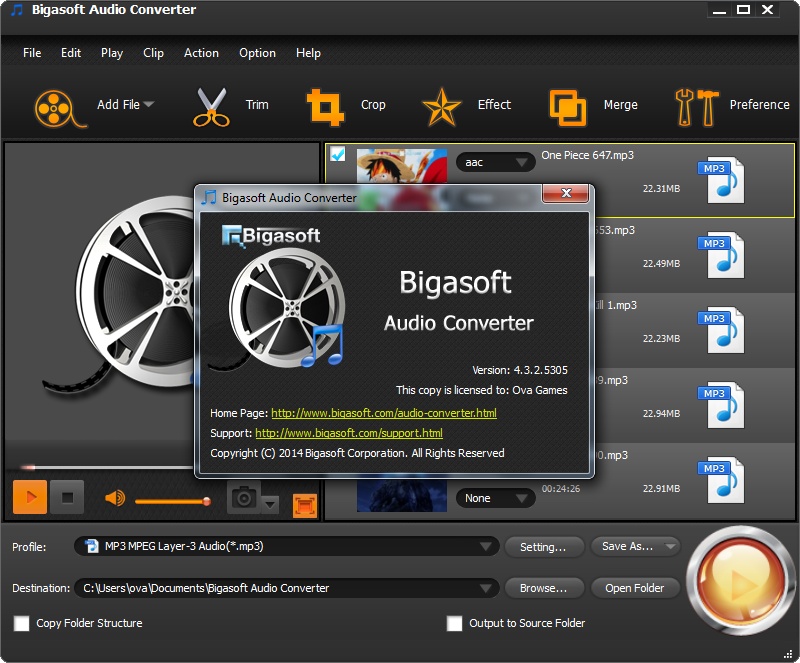800x663 pixels.
Task: Start conversion with the big orange button
Action: coord(740,580)
